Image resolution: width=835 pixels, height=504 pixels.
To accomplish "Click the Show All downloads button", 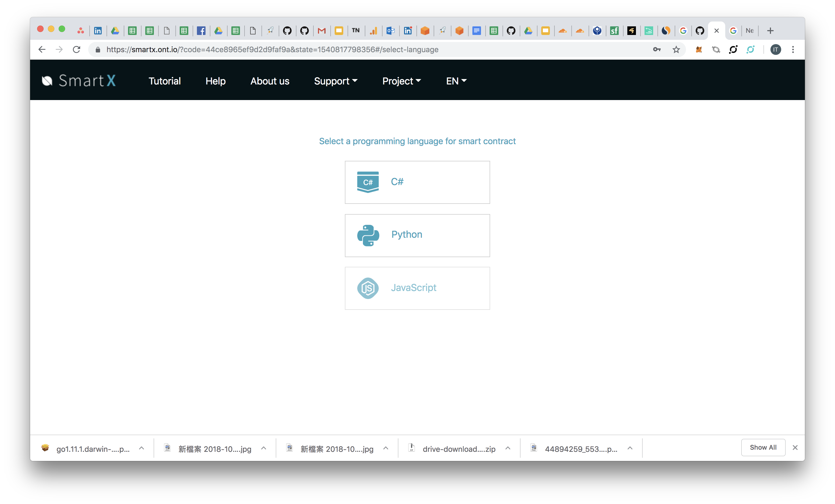I will (763, 448).
